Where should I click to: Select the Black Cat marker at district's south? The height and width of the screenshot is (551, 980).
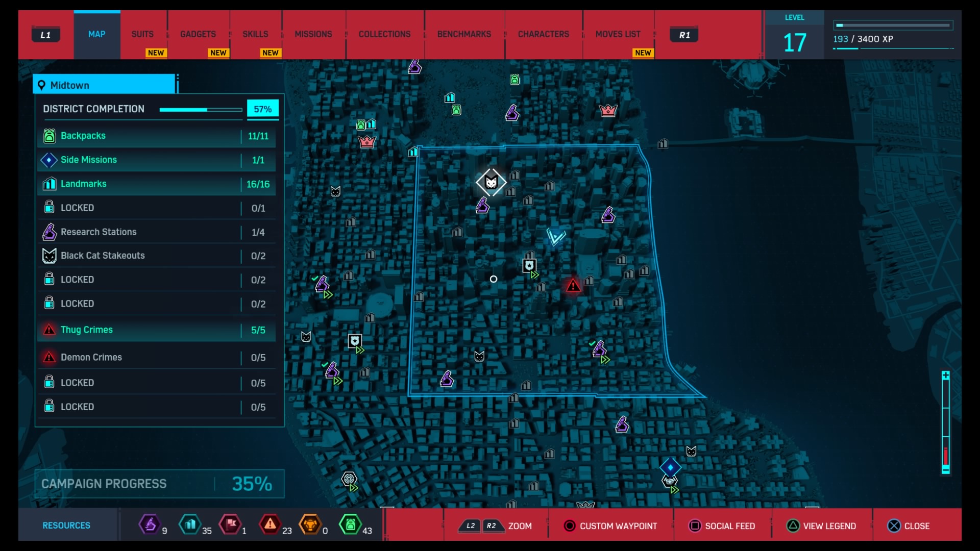479,356
